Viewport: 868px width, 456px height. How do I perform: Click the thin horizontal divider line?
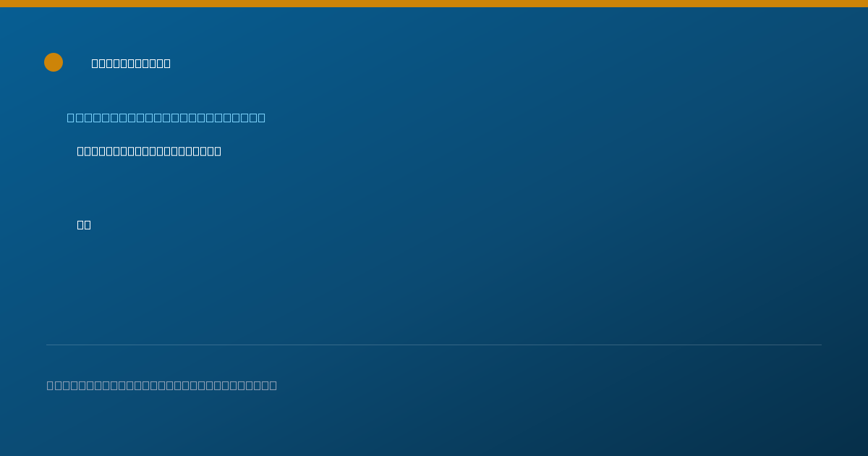tap(434, 345)
